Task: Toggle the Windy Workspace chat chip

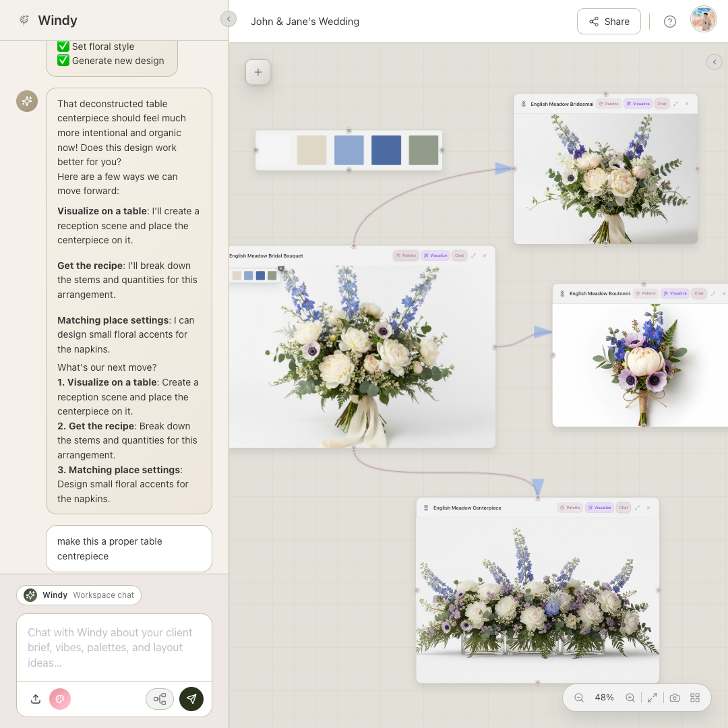Action: pyautogui.click(x=79, y=595)
